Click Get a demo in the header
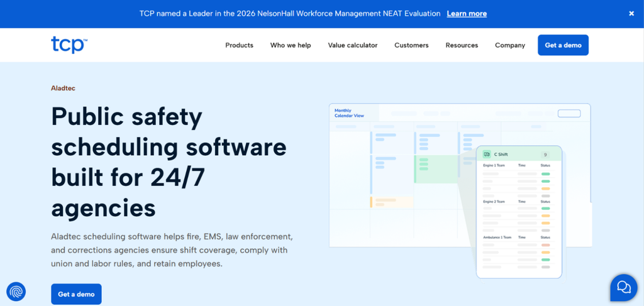 coord(563,45)
